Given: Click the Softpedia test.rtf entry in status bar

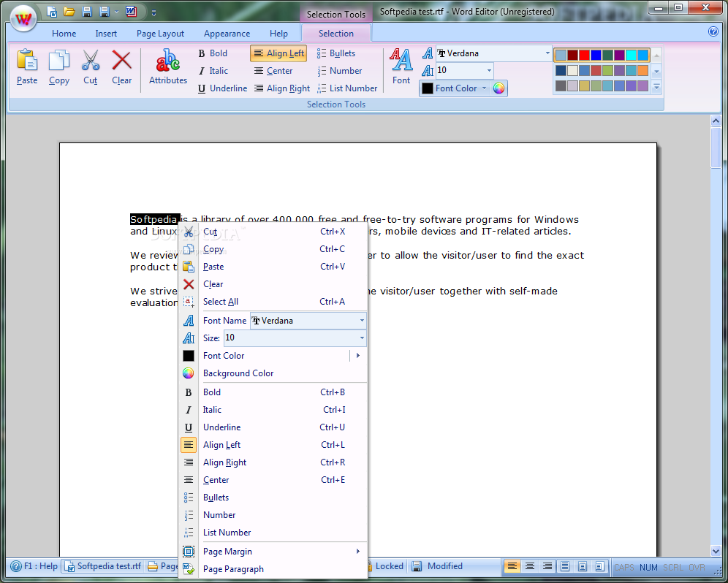Looking at the screenshot, I should click(x=102, y=566).
